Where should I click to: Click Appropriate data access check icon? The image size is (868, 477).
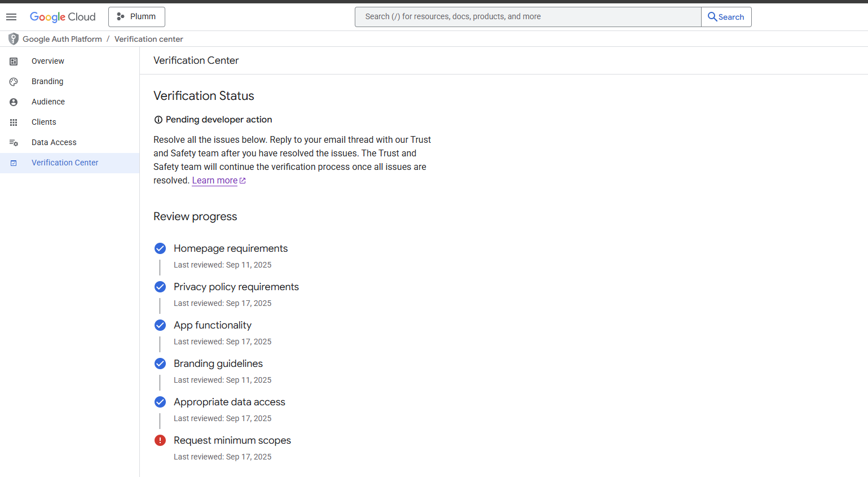tap(160, 402)
